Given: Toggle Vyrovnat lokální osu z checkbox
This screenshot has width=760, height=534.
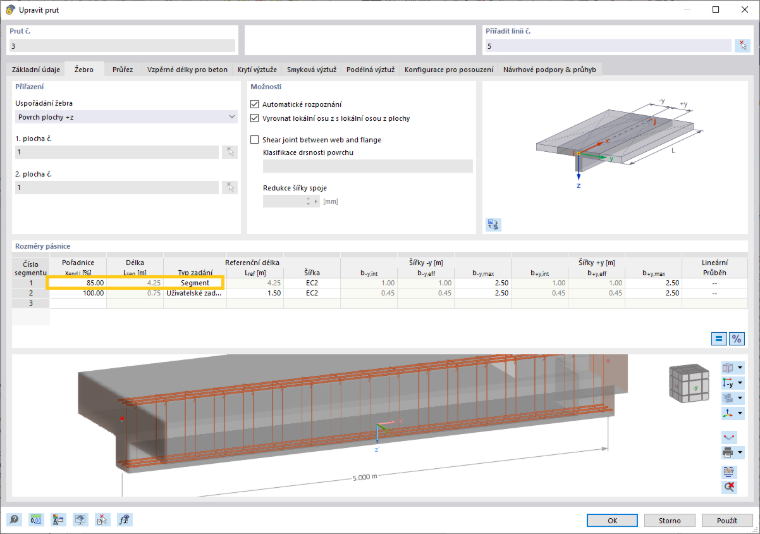Looking at the screenshot, I should [254, 118].
